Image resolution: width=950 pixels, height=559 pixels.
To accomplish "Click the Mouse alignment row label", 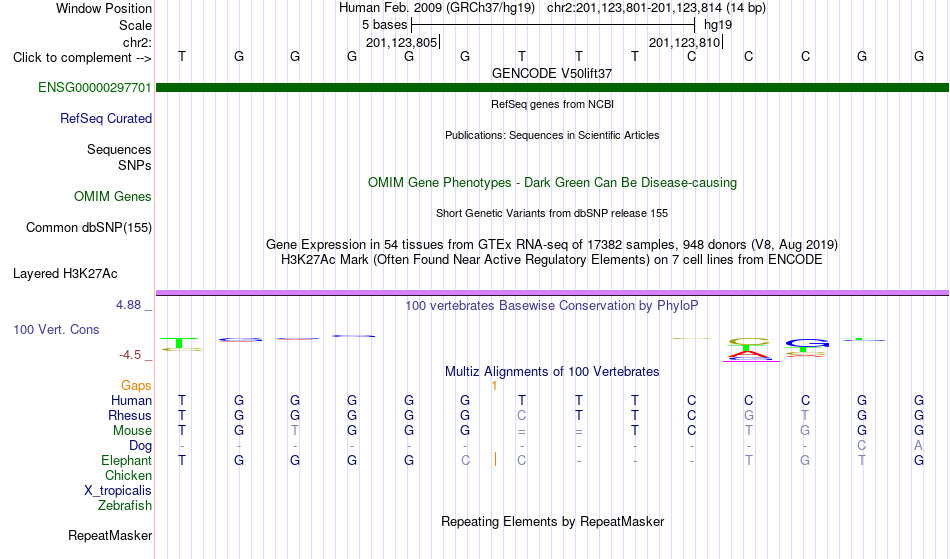I will click(132, 431).
